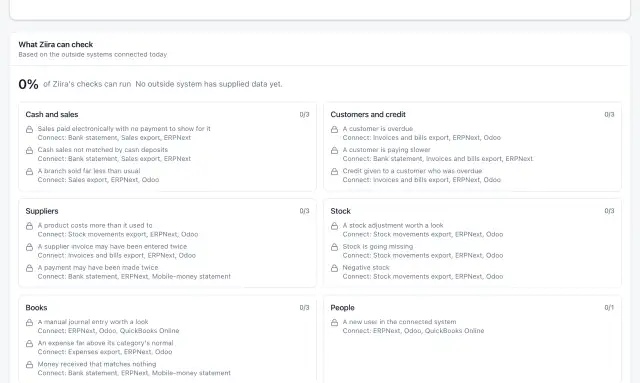
Task: Click Connect line under 'A new user in the connected system'
Action: click(413, 331)
